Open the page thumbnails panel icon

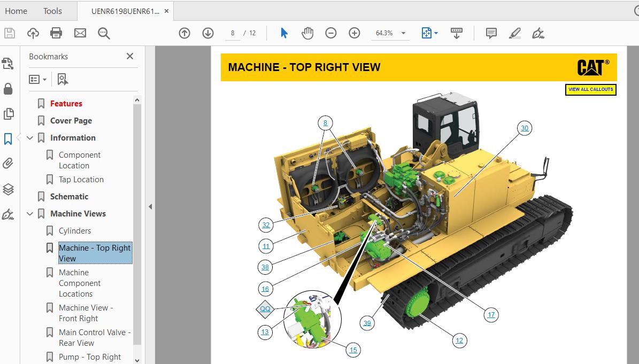tap(9, 114)
